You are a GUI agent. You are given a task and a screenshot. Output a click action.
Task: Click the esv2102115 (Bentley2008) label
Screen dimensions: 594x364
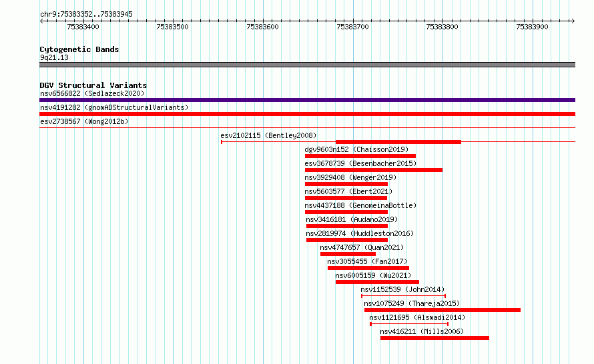pos(268,135)
